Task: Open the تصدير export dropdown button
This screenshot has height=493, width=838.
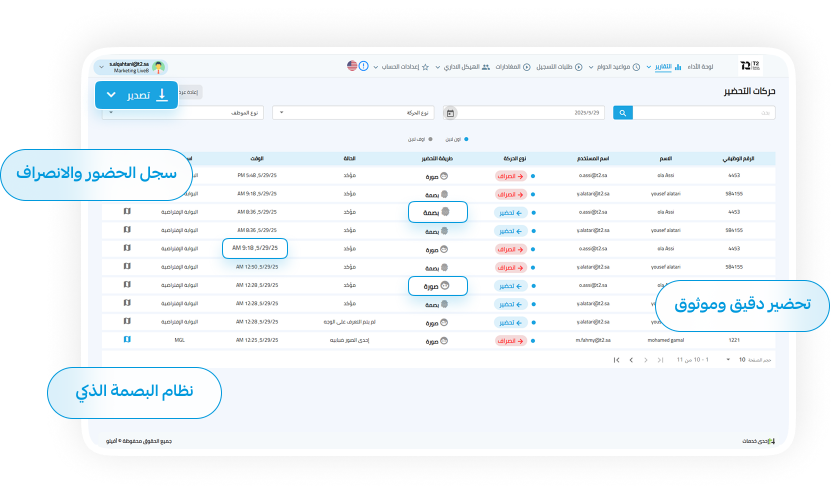Action: coord(136,95)
